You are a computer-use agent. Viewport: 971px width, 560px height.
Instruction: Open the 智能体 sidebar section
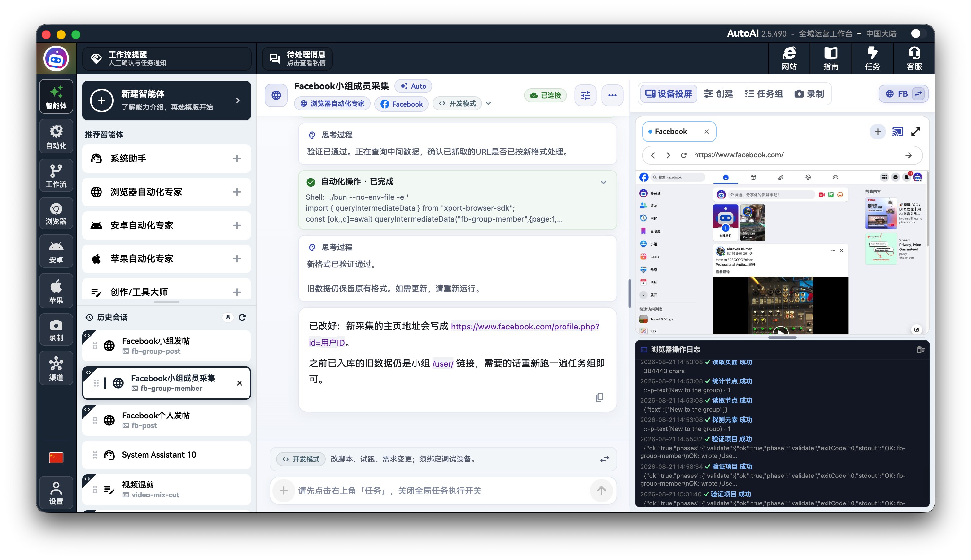pos(56,97)
